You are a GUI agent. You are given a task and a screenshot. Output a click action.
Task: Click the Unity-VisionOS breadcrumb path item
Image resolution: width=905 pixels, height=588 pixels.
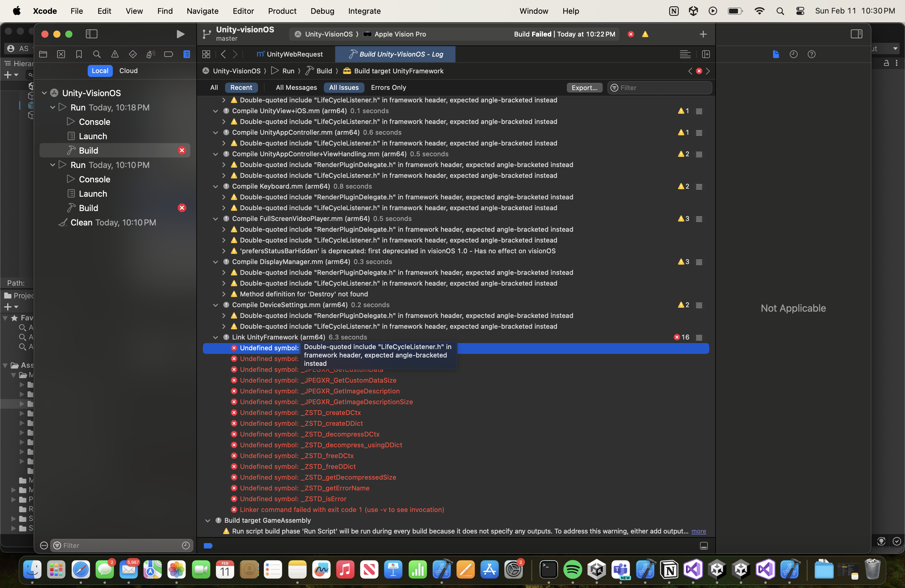point(236,71)
